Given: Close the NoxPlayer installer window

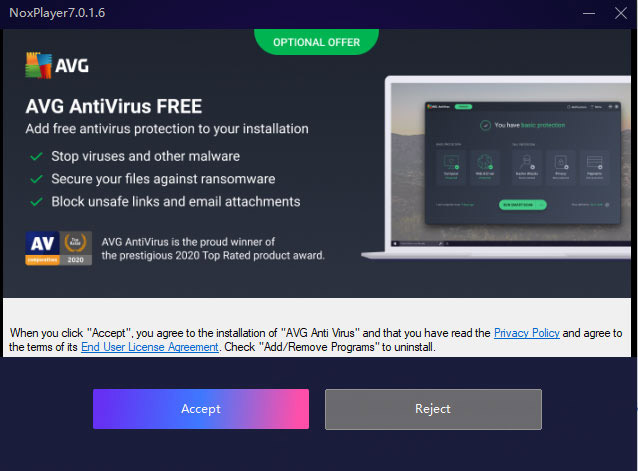Looking at the screenshot, I should 621,13.
